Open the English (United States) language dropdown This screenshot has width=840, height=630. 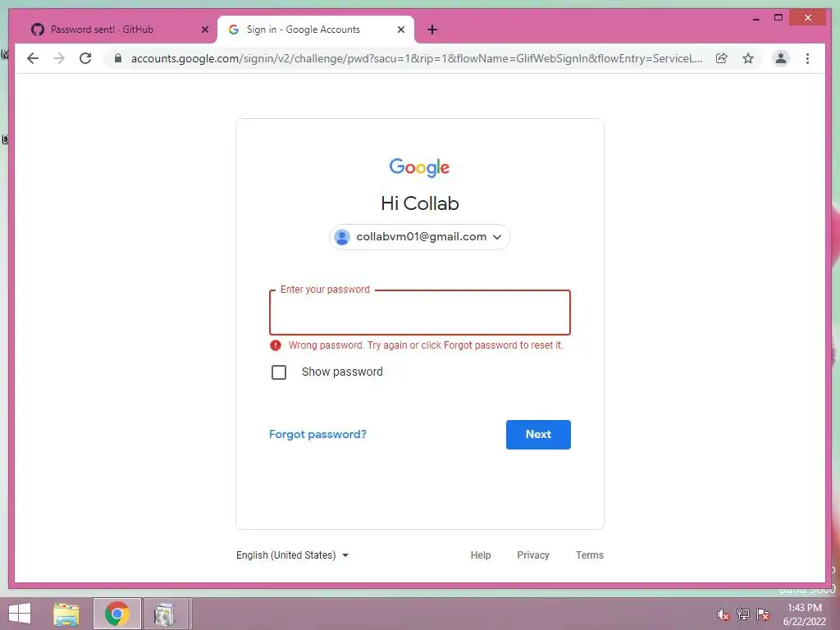click(293, 555)
